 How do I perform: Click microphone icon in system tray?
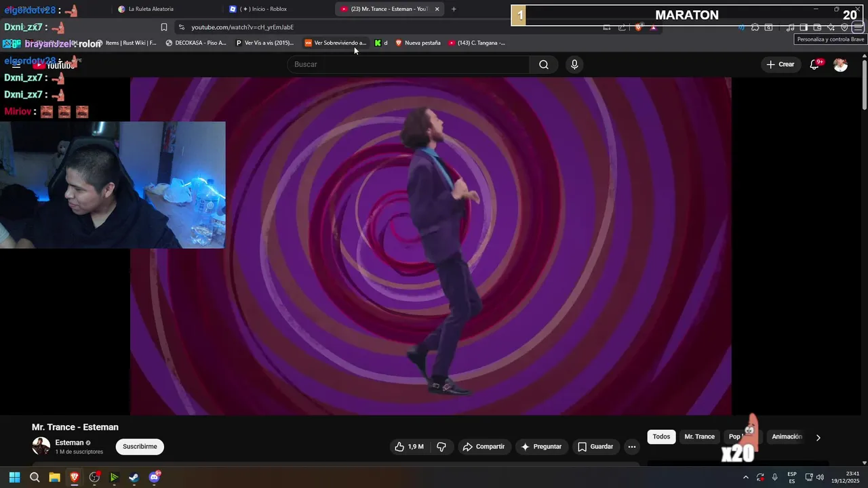point(774,477)
